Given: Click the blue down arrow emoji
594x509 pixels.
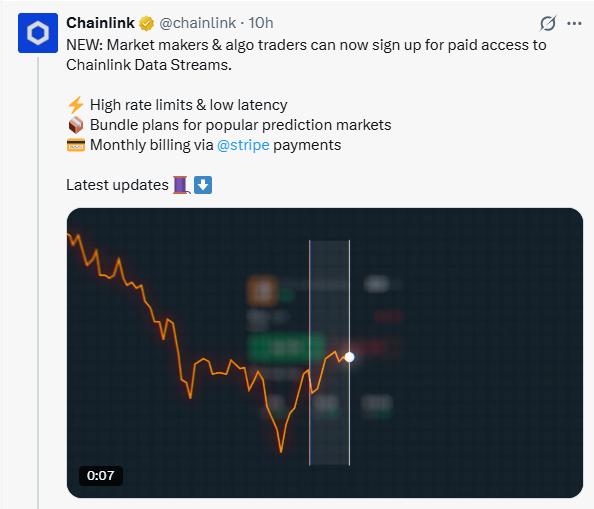Looking at the screenshot, I should click(x=203, y=185).
